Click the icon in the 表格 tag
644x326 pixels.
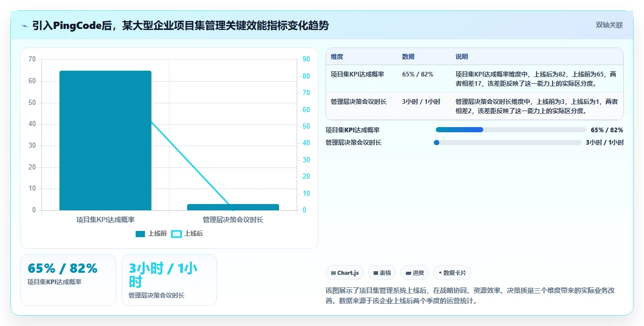pyautogui.click(x=376, y=273)
